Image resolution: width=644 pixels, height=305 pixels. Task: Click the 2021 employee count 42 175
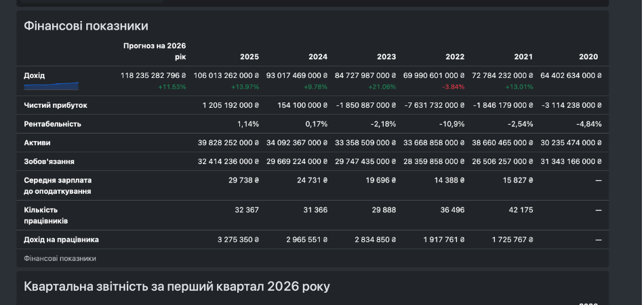(x=520, y=210)
